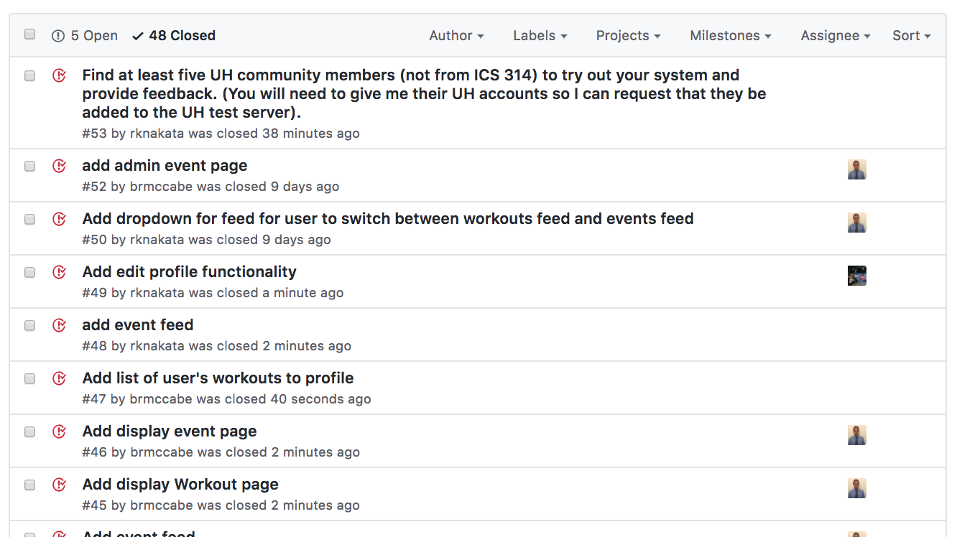Click closed-issue icon next to 'Add edit profile functionality'
980x537 pixels.
(60, 272)
